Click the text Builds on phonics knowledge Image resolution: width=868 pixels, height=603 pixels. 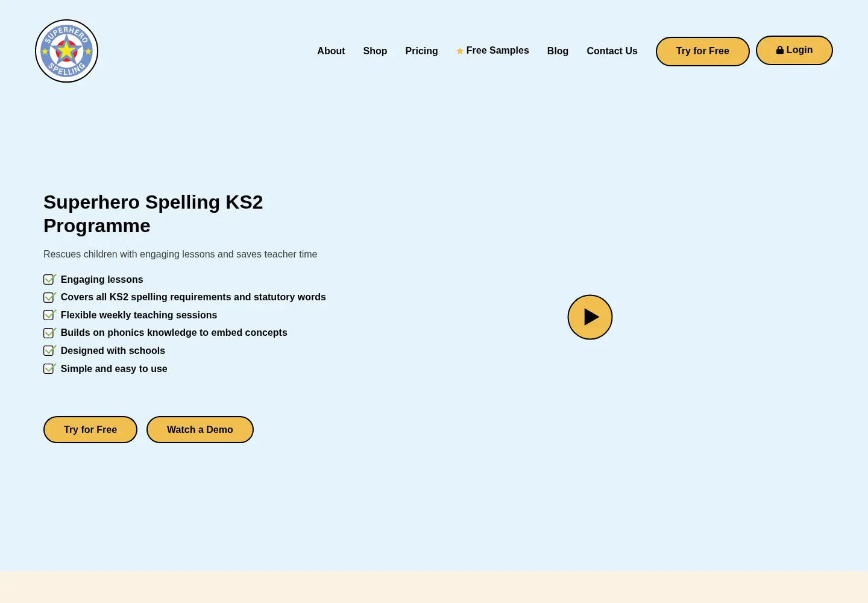point(174,332)
